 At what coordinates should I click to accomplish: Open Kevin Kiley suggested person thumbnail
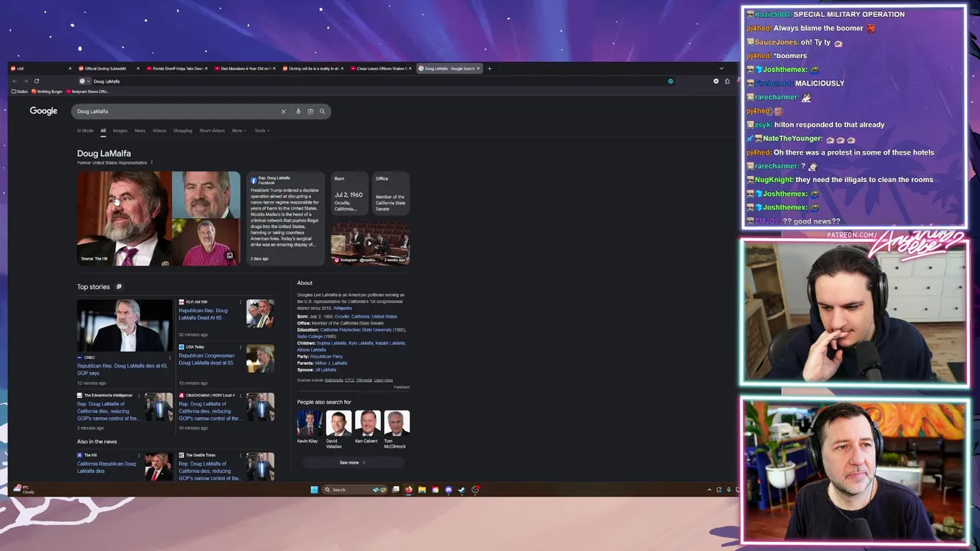point(309,423)
